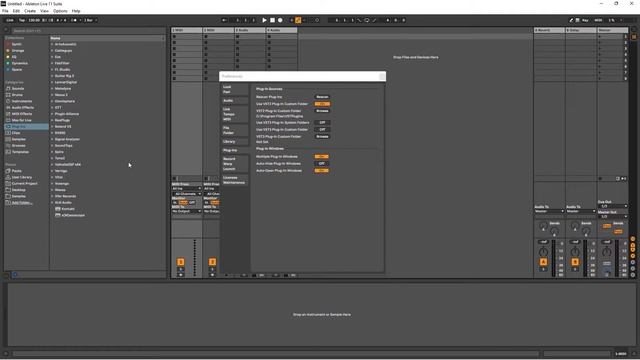Deactivate track 1 with its activator
This screenshot has width=640, height=360.
point(181,262)
